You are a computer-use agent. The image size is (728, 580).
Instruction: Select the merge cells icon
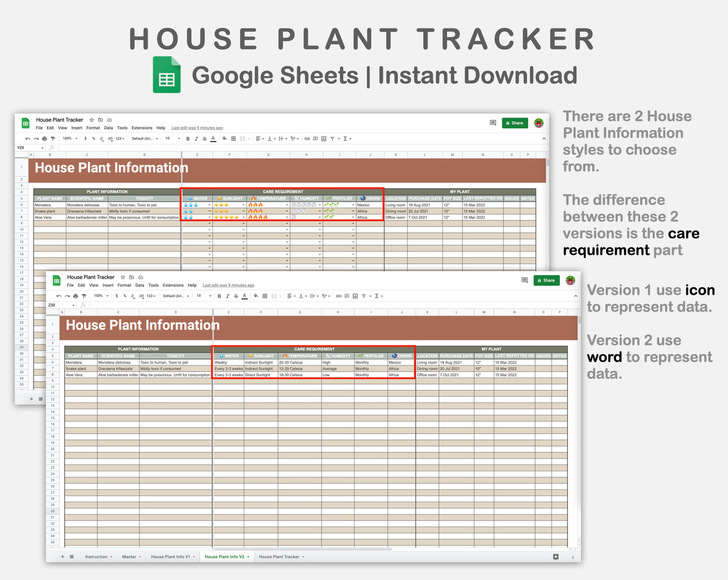[x=274, y=296]
